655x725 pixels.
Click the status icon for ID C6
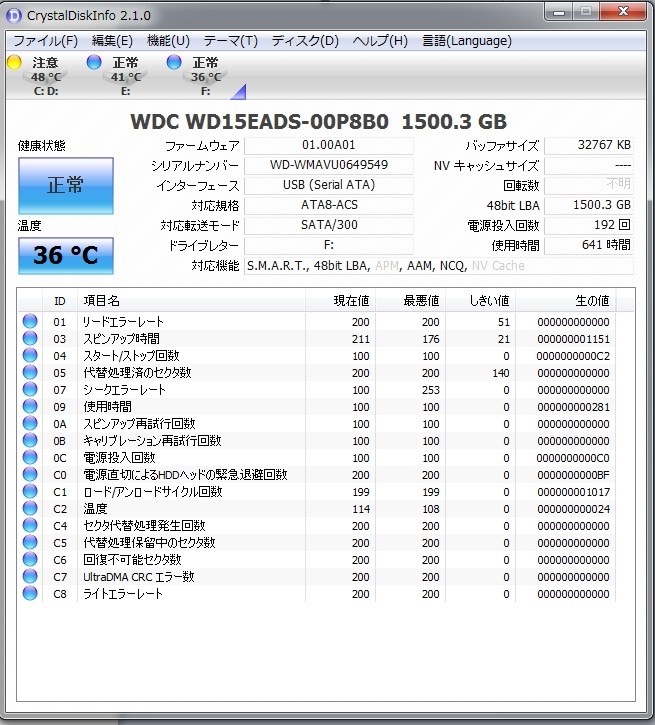30,559
